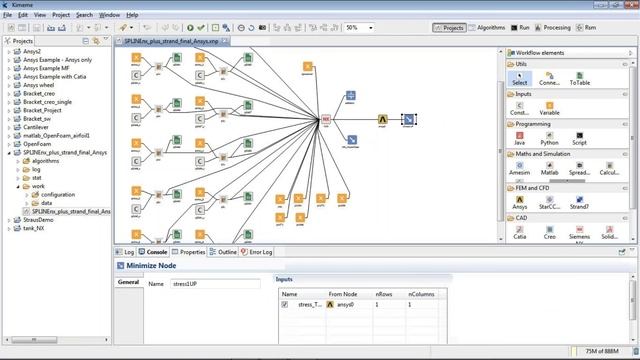Viewport: 640px width, 360px height.
Task: Collapse the Utils palette group
Action: 625,64
